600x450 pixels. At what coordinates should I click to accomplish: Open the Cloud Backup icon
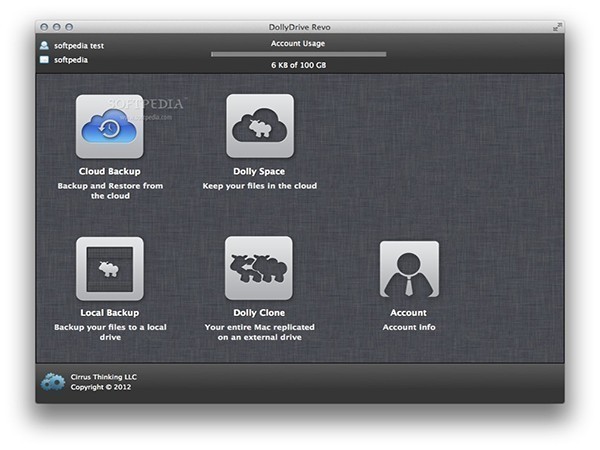(x=110, y=126)
